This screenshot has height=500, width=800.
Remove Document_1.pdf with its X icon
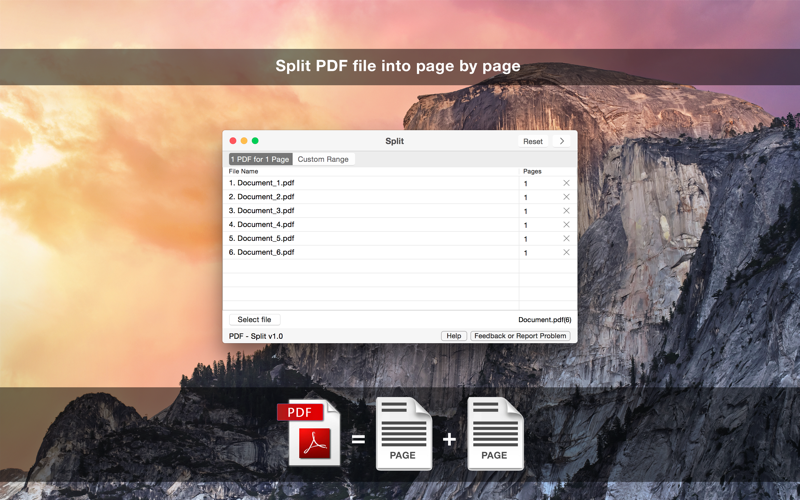click(566, 183)
